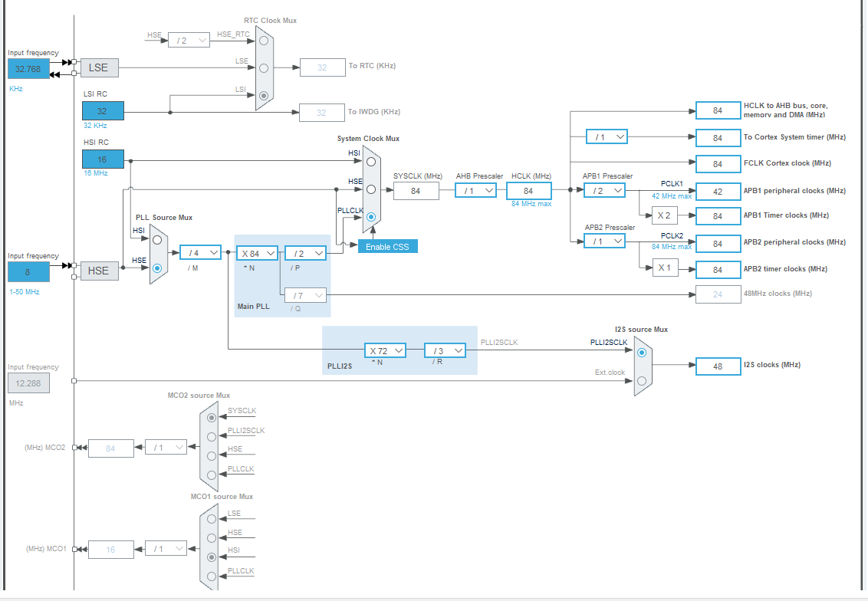The height and width of the screenshot is (601, 868).
Task: Edit the HCLK frequency field
Action: 531,190
